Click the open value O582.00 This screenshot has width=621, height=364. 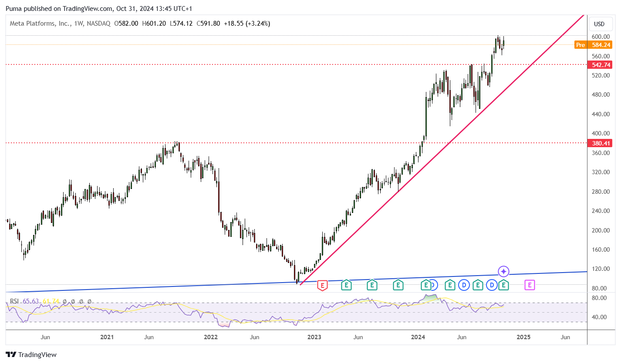tap(126, 24)
